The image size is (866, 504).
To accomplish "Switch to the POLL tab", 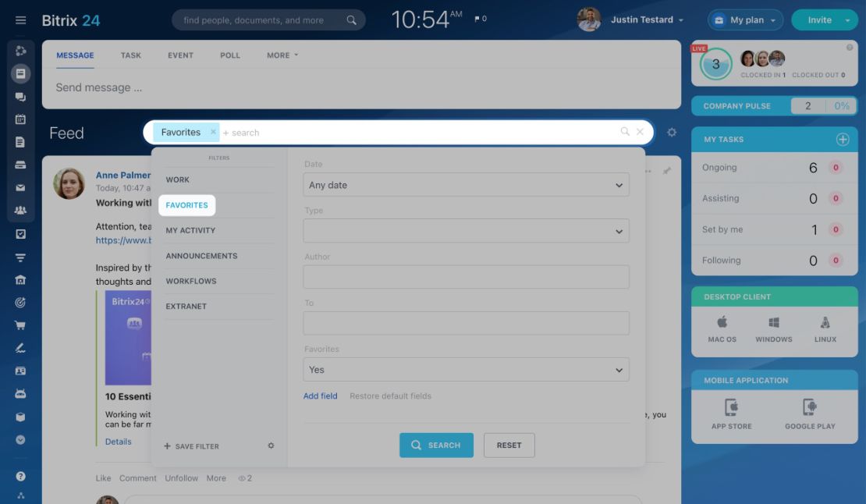I will (230, 55).
